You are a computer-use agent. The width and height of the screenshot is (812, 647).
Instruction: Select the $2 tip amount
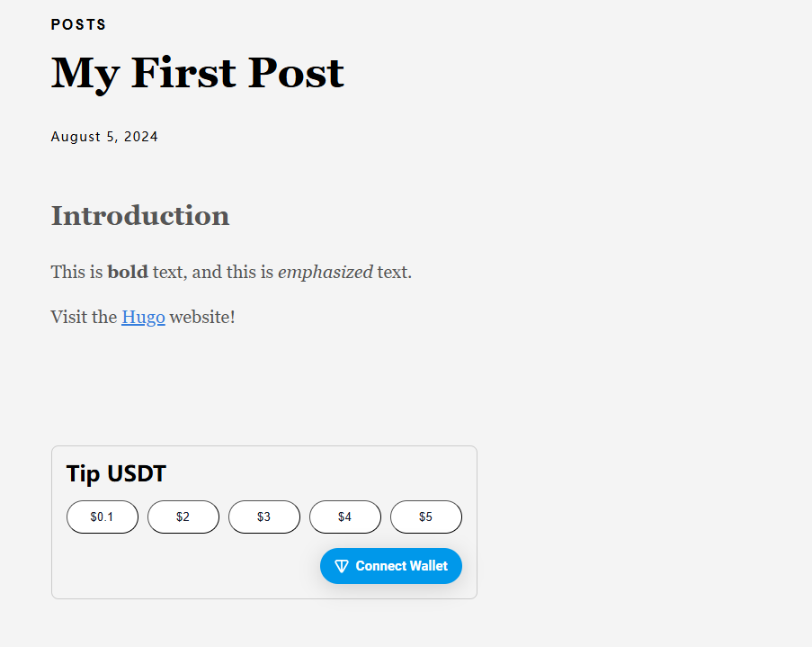click(x=183, y=517)
